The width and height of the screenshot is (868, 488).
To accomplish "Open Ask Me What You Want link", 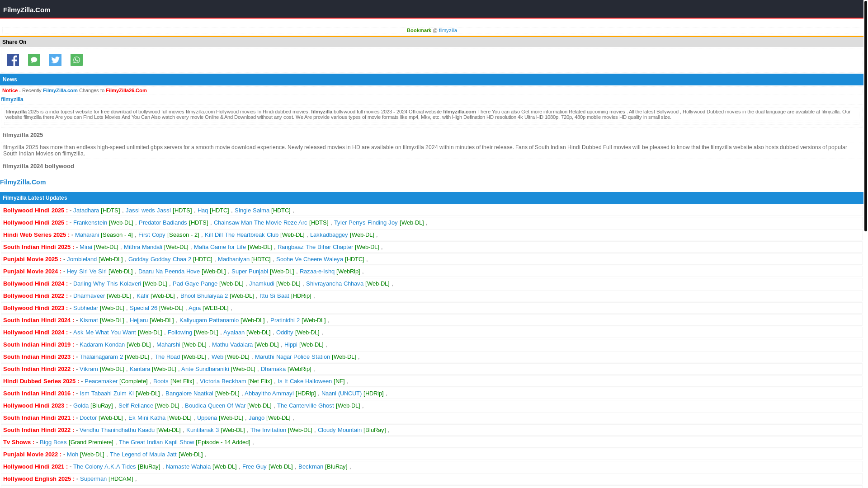I will (104, 333).
